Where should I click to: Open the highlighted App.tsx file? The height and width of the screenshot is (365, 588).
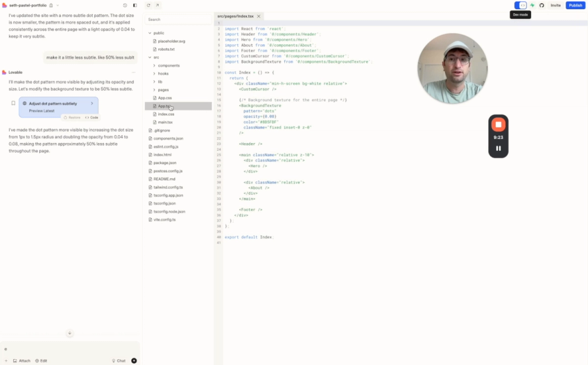[178, 106]
